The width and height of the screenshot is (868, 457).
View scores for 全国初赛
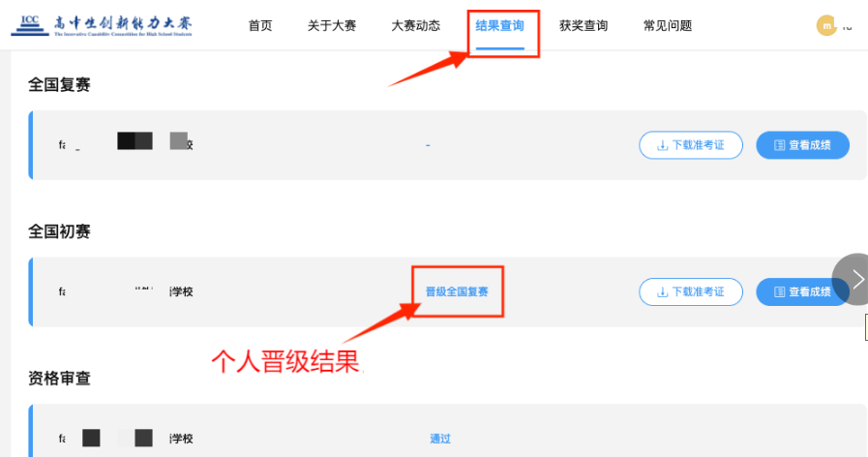pyautogui.click(x=802, y=292)
